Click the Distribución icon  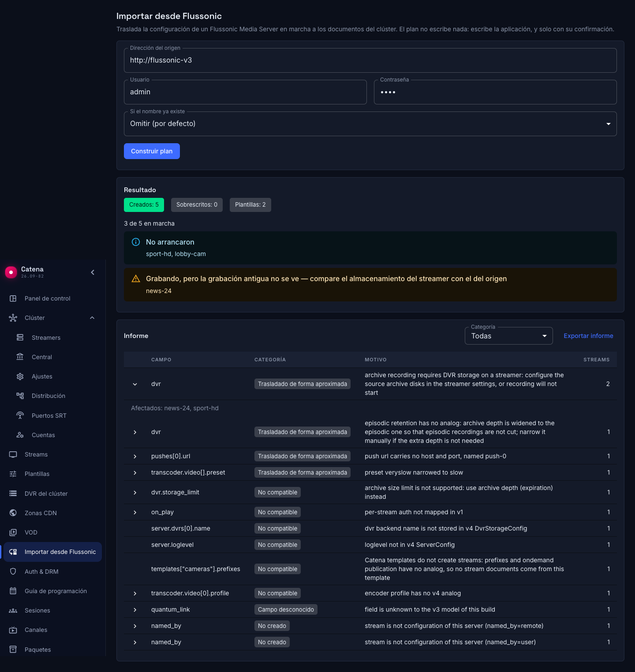(20, 396)
